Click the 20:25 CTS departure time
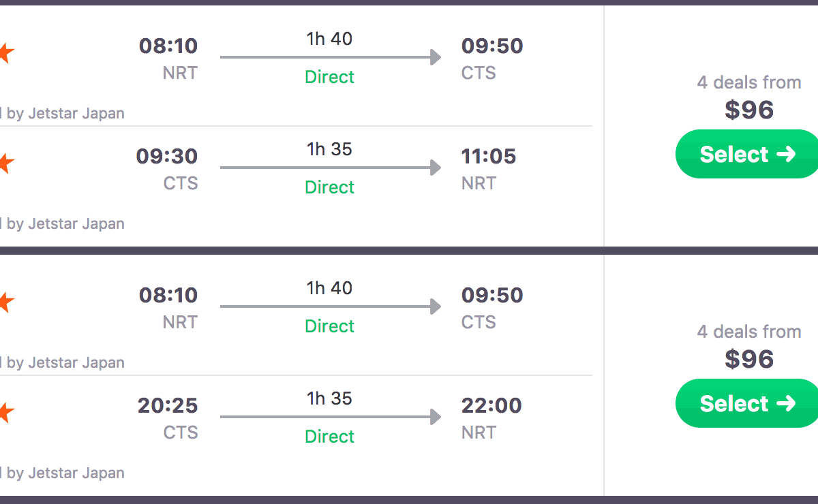Viewport: 818px width, 504px height. 168,406
